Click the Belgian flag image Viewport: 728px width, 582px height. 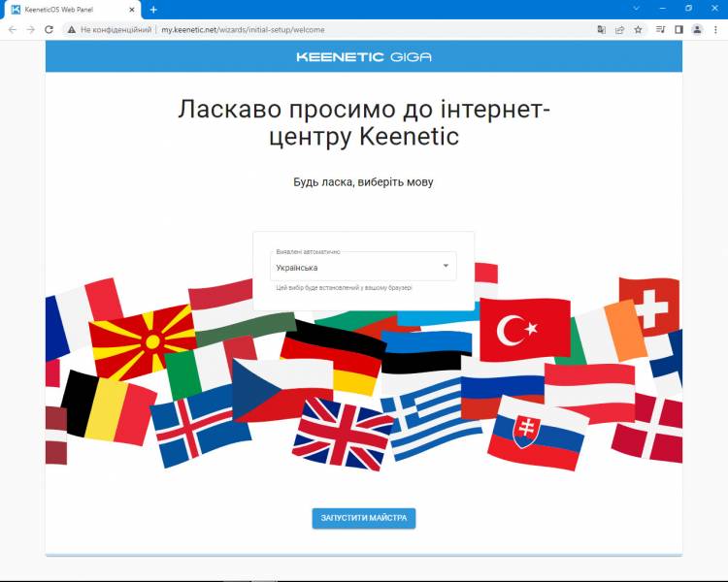pyautogui.click(x=109, y=406)
